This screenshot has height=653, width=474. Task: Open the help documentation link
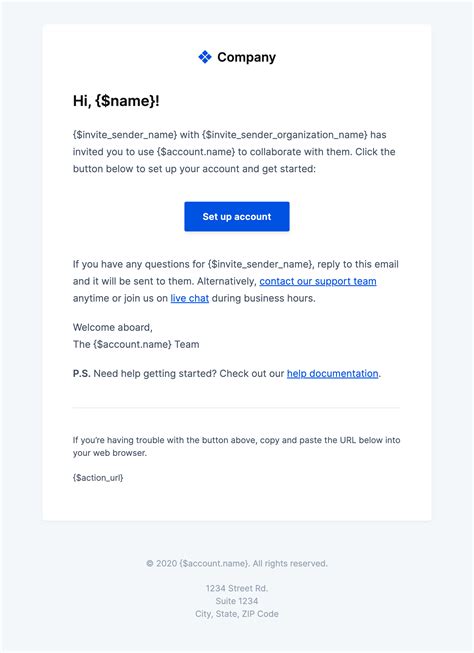point(332,374)
